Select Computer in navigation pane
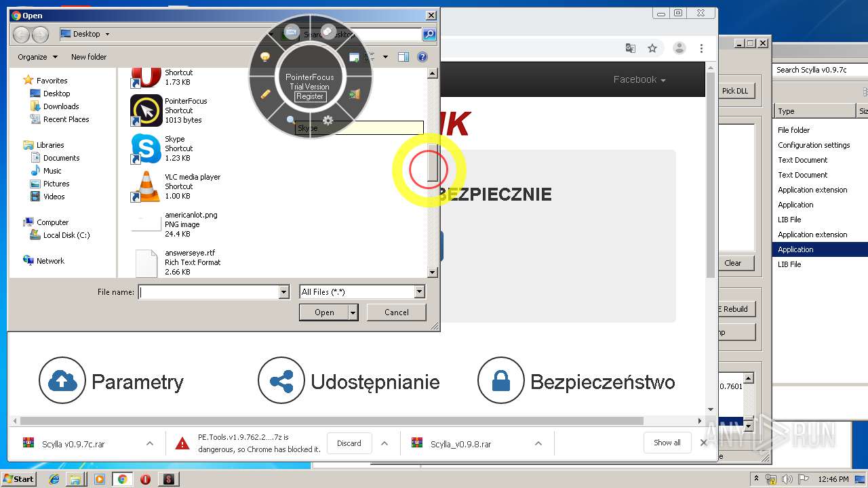This screenshot has width=868, height=488. [x=52, y=222]
